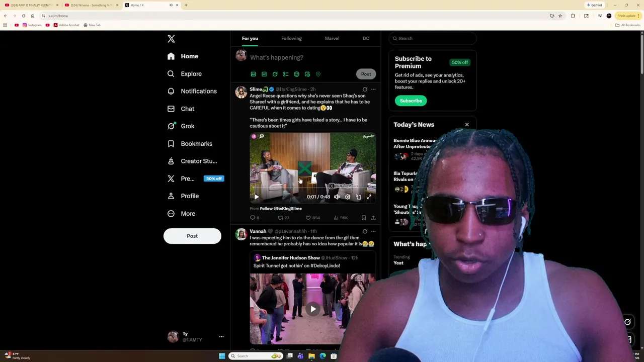Reply to Slime's post (8 replies)
This screenshot has width=644, height=362.
coord(255,218)
